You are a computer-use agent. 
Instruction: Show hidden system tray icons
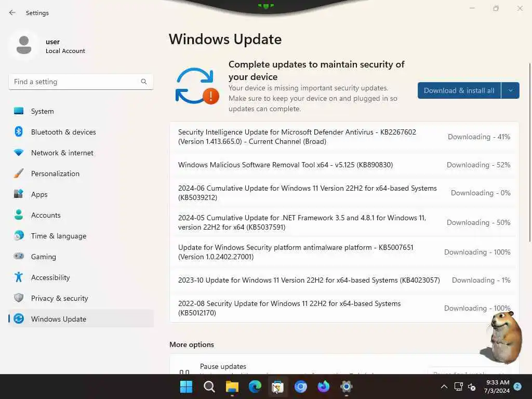444,387
